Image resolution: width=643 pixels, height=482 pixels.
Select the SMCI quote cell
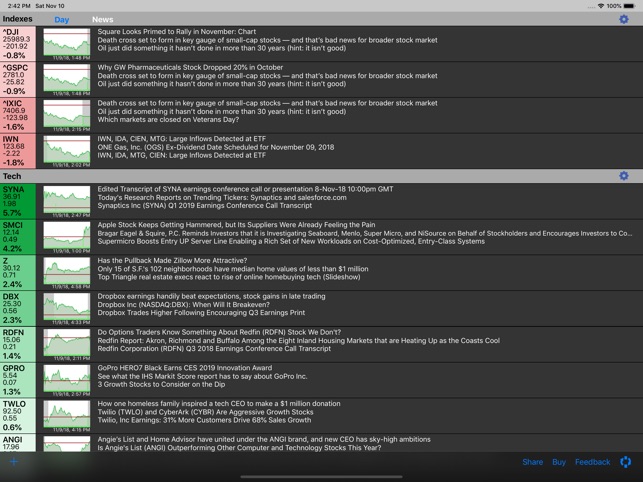tap(18, 237)
